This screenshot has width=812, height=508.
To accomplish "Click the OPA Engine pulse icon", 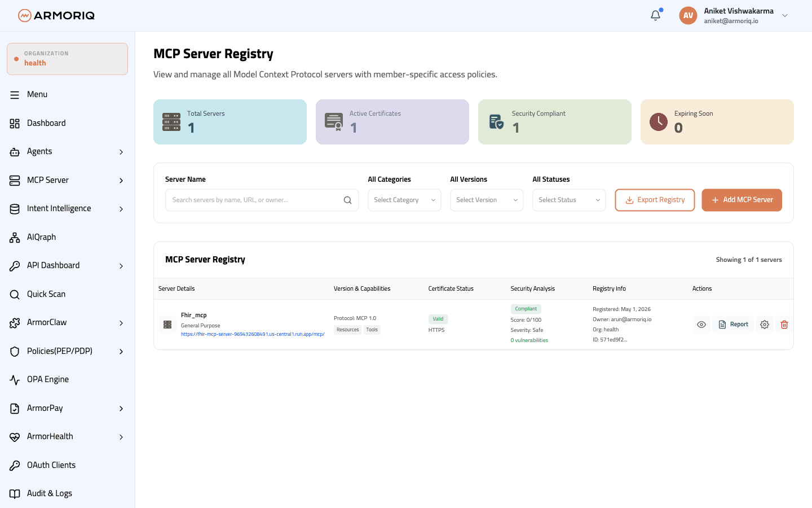I will pyautogui.click(x=15, y=380).
